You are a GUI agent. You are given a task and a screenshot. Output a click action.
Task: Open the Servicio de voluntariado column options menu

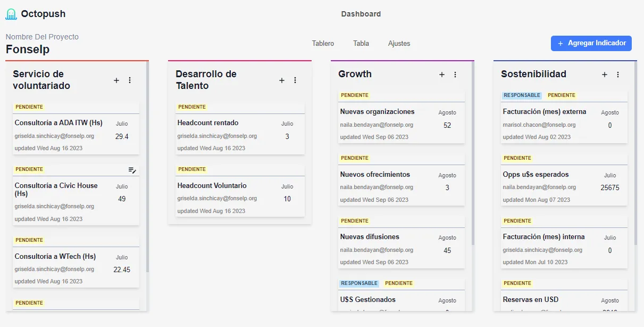click(x=130, y=80)
